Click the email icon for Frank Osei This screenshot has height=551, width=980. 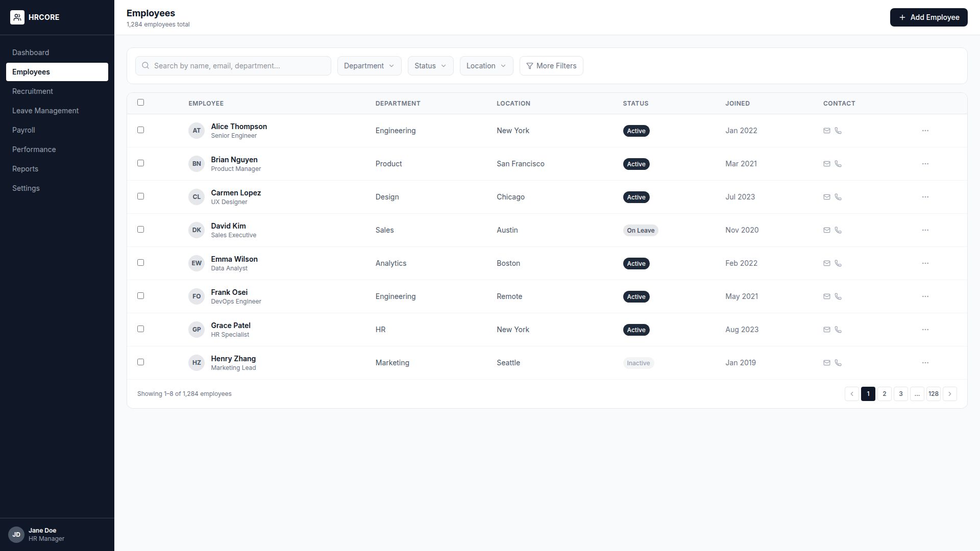[x=827, y=296]
